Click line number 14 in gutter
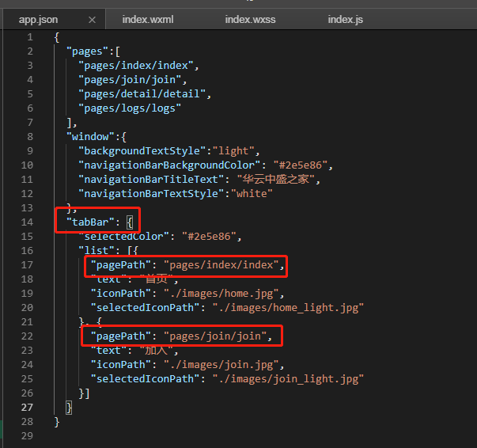Viewport: 477px width, 448px height. [27, 222]
